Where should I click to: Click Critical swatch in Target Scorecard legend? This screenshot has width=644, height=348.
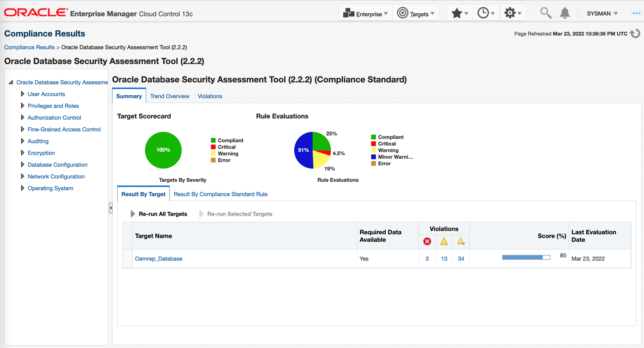tap(213, 147)
